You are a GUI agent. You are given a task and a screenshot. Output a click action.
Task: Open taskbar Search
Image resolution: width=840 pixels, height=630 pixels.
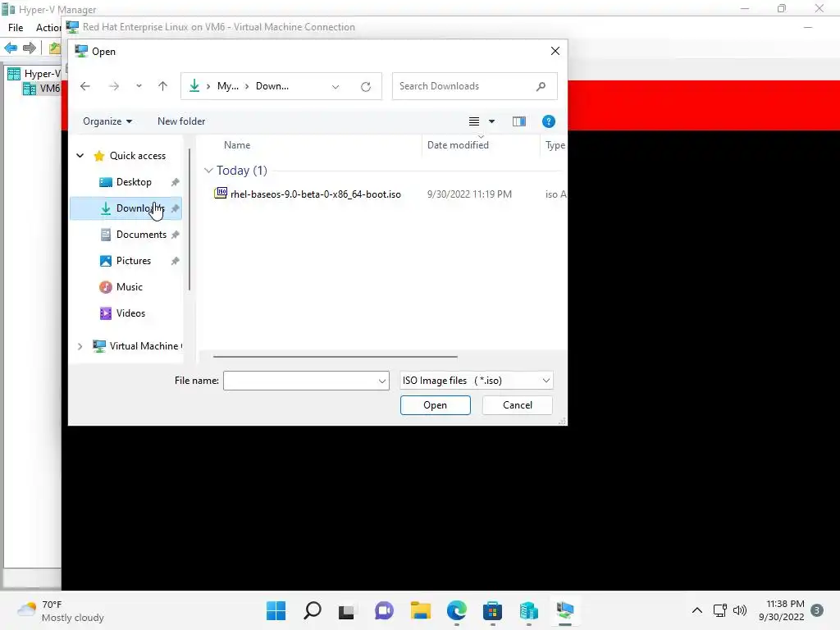(x=313, y=610)
